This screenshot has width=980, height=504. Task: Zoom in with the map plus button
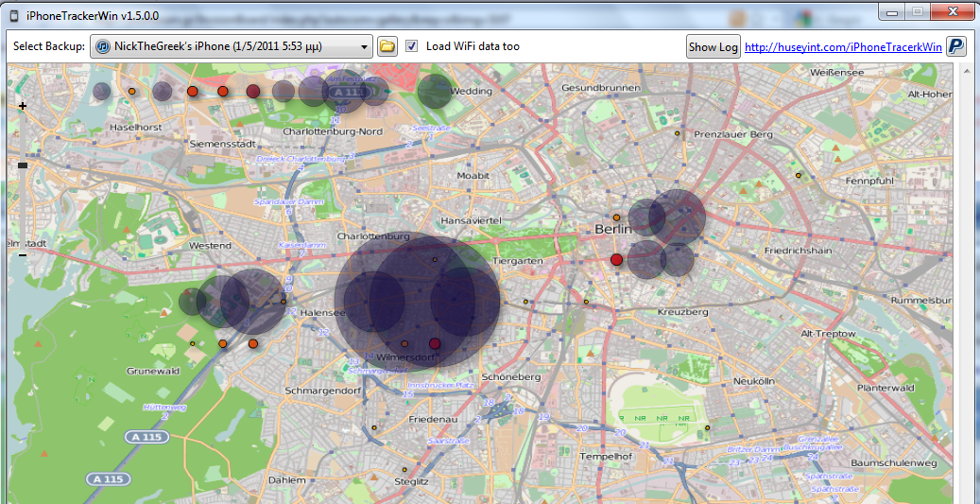coord(23,106)
